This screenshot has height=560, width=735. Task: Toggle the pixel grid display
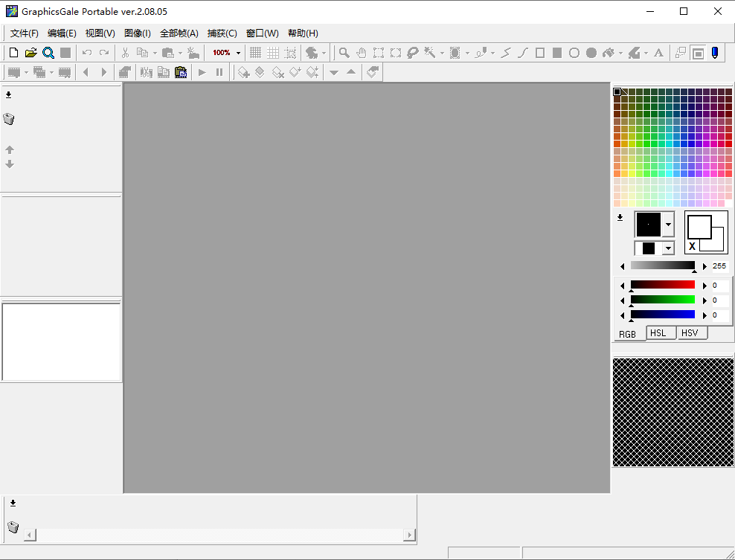255,53
